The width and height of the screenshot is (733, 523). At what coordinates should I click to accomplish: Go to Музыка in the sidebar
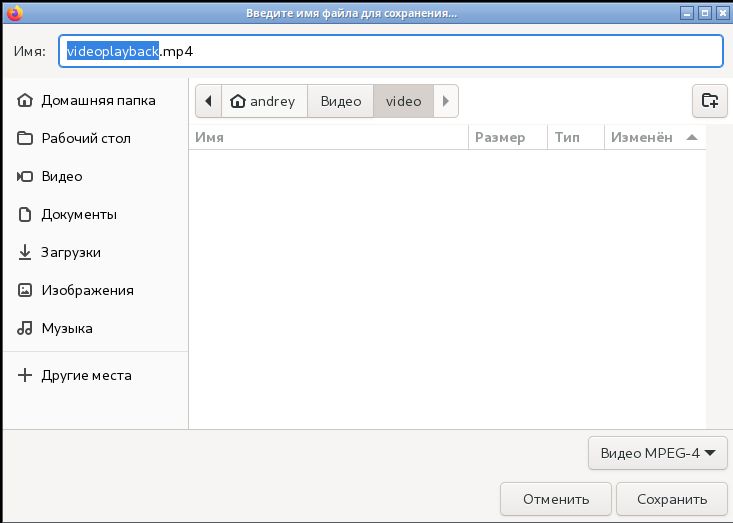coord(67,328)
